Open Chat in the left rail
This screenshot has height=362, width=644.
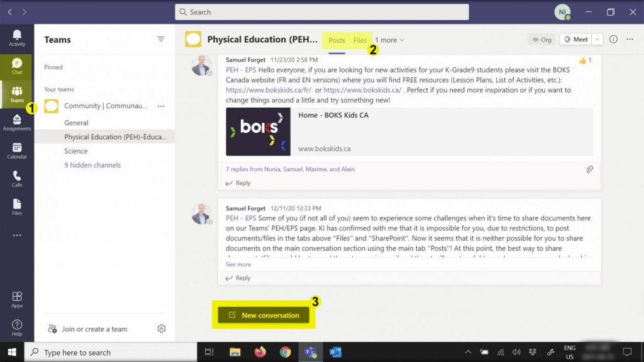tap(17, 66)
